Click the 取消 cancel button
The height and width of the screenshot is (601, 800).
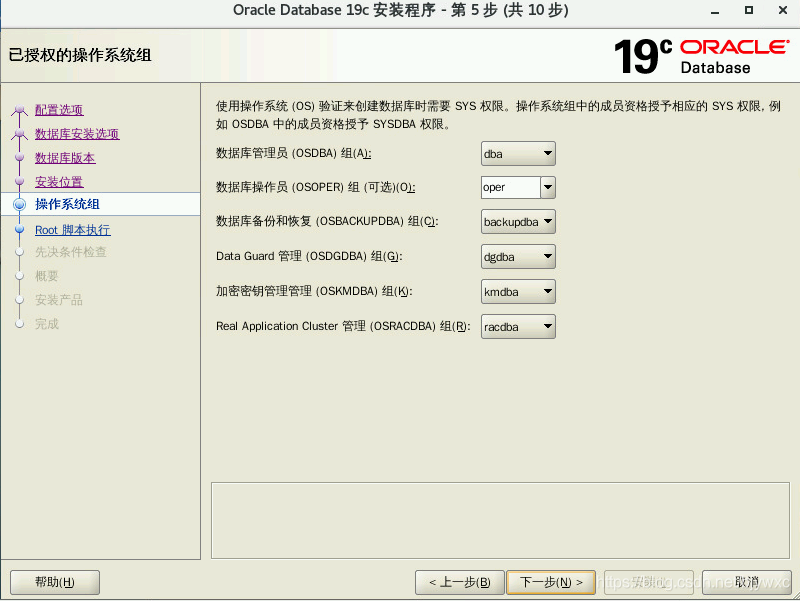tap(746, 582)
